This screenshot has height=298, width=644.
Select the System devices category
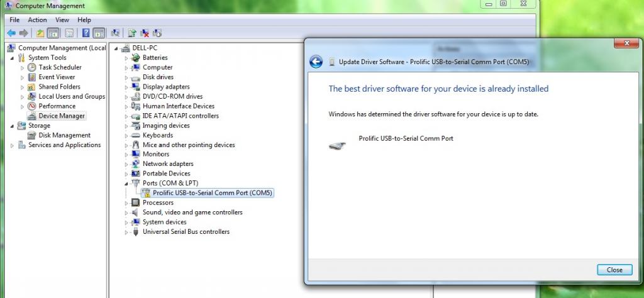(164, 222)
